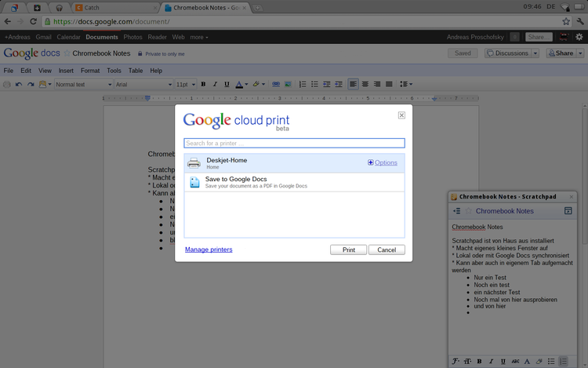Open the font size dropdown
588x368 pixels.
pyautogui.click(x=185, y=84)
